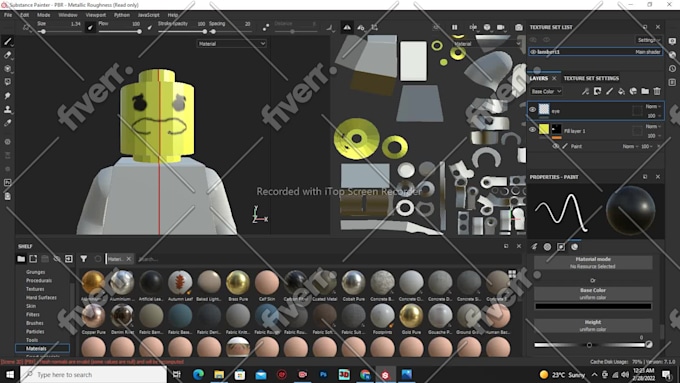This screenshot has height=383, width=680.
Task: Switch to Texture Set Settings tab
Action: 591,79
